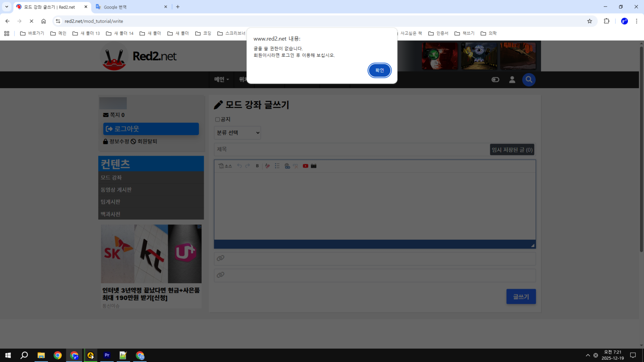This screenshot has width=644, height=362.
Task: Check the 공지 notice checkbox
Action: [x=218, y=119]
